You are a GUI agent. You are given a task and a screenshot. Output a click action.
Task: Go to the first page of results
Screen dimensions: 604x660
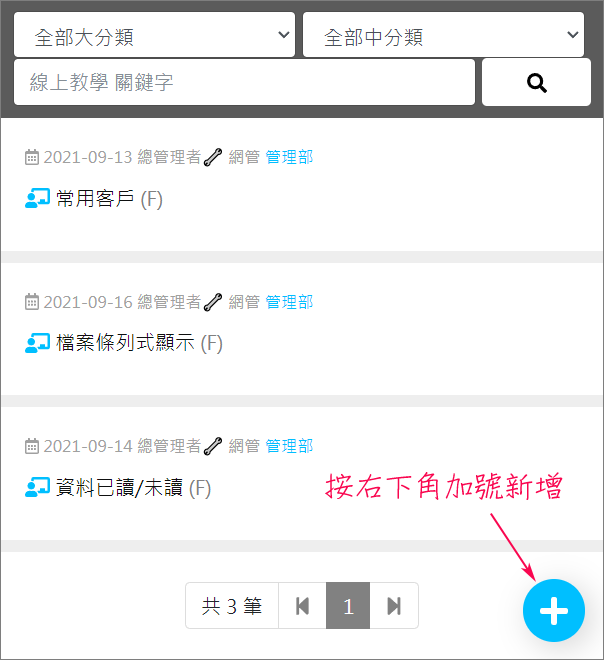point(302,606)
